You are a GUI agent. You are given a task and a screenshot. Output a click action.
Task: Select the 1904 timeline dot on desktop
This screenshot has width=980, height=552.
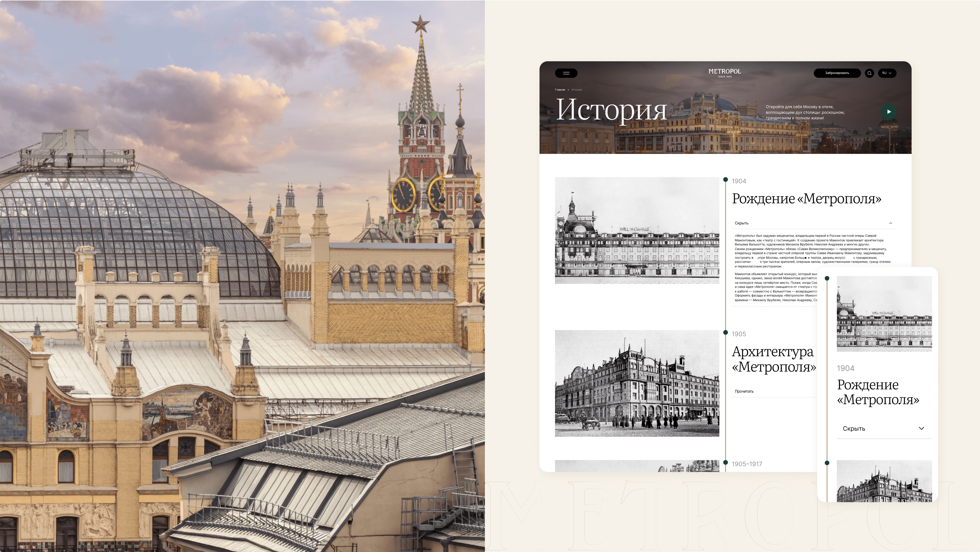click(x=726, y=179)
